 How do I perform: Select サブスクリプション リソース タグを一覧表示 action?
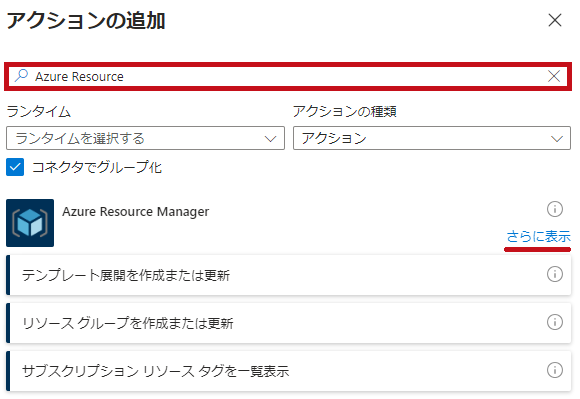pyautogui.click(x=289, y=371)
